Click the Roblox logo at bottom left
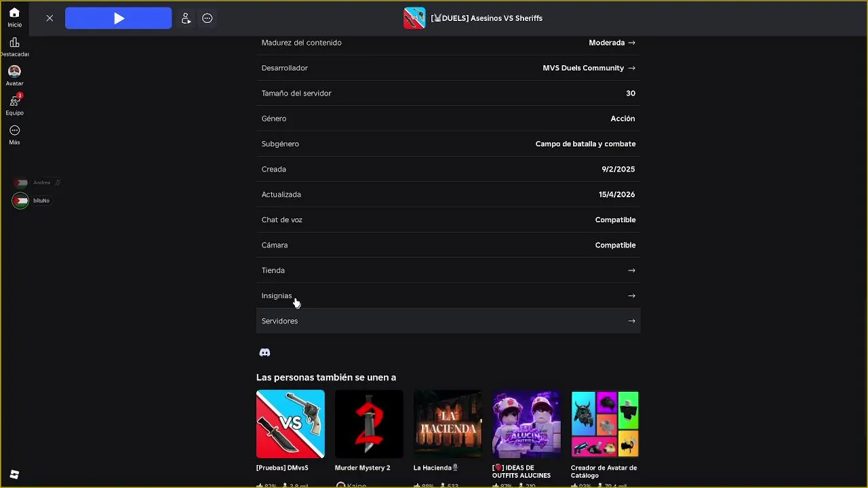868x488 pixels. [x=14, y=474]
